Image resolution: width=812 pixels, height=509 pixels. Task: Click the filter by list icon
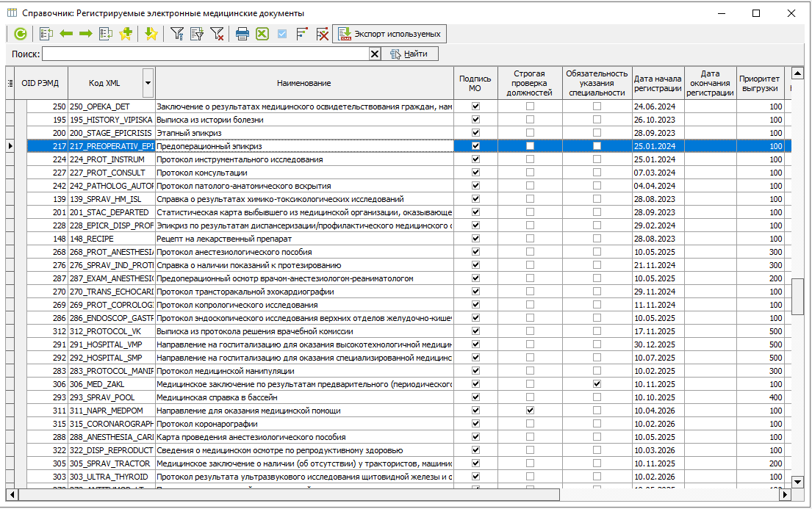pos(197,35)
